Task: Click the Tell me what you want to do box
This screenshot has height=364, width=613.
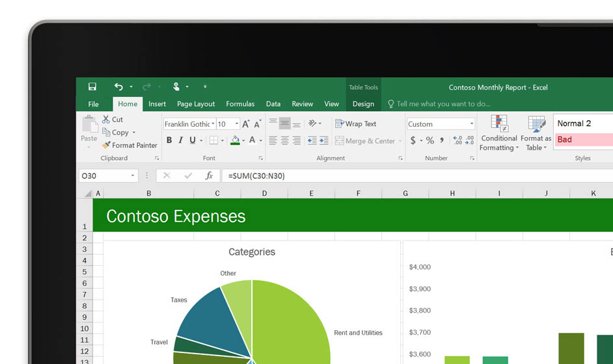Action: coord(439,104)
